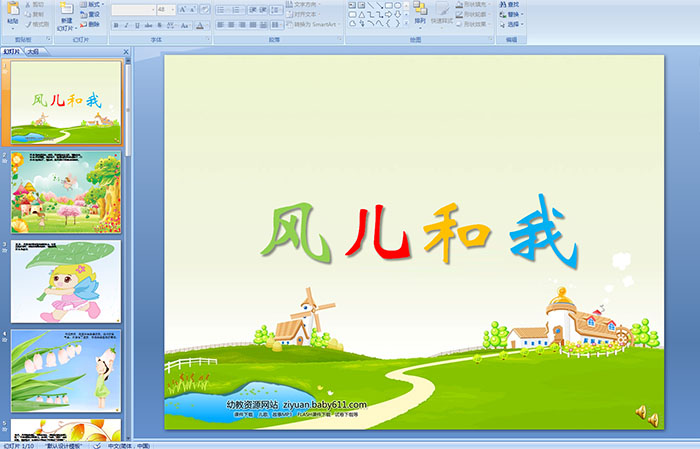Select the left brace shape
Image resolution: width=700 pixels, height=449 pixels.
(x=388, y=23)
